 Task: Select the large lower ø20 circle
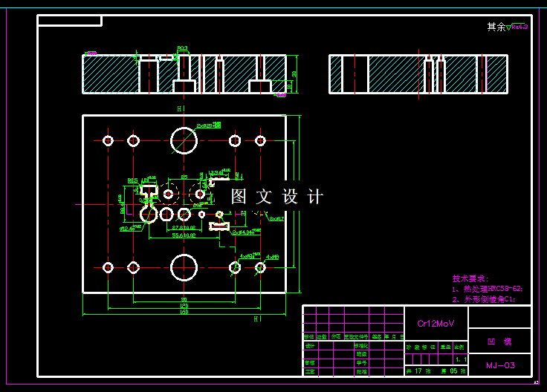pos(184,267)
